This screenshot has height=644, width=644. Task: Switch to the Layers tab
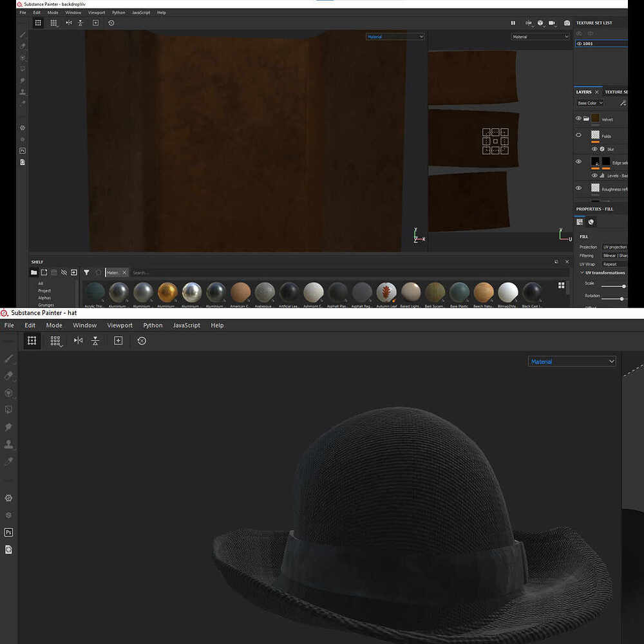tap(583, 92)
